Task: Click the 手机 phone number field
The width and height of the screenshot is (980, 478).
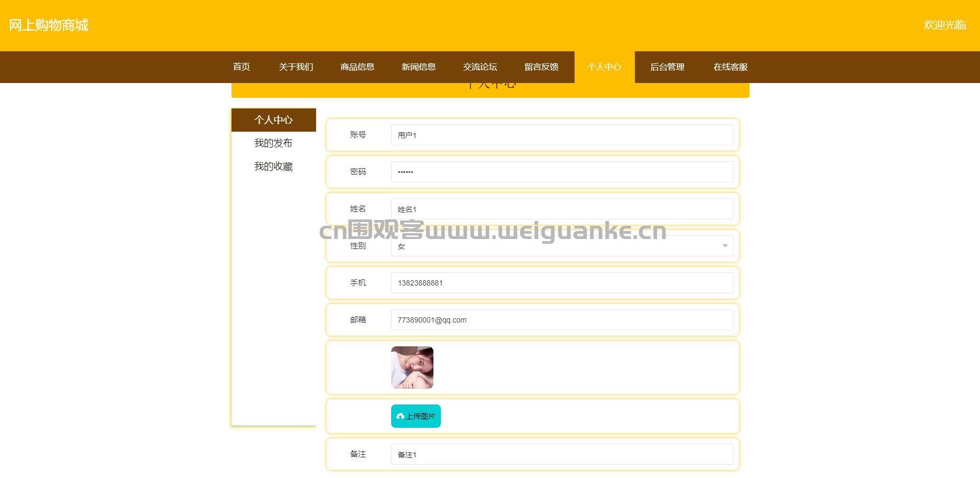Action: [562, 283]
